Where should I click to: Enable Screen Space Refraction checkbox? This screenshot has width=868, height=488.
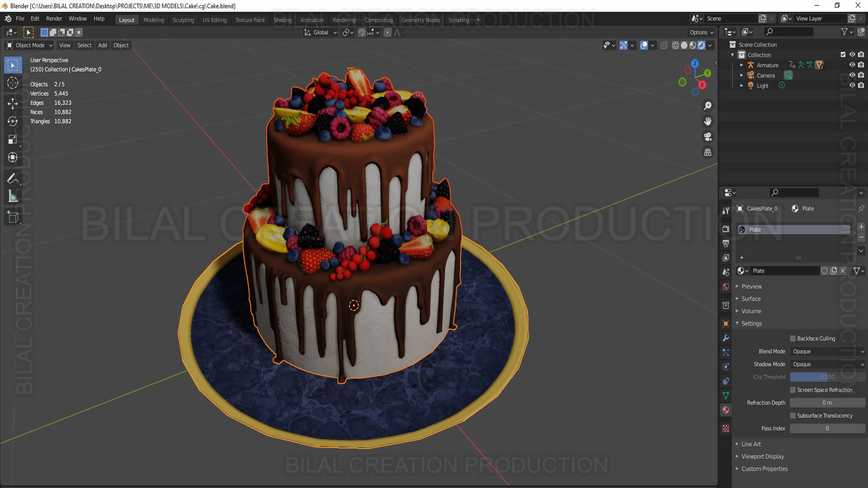coord(793,390)
